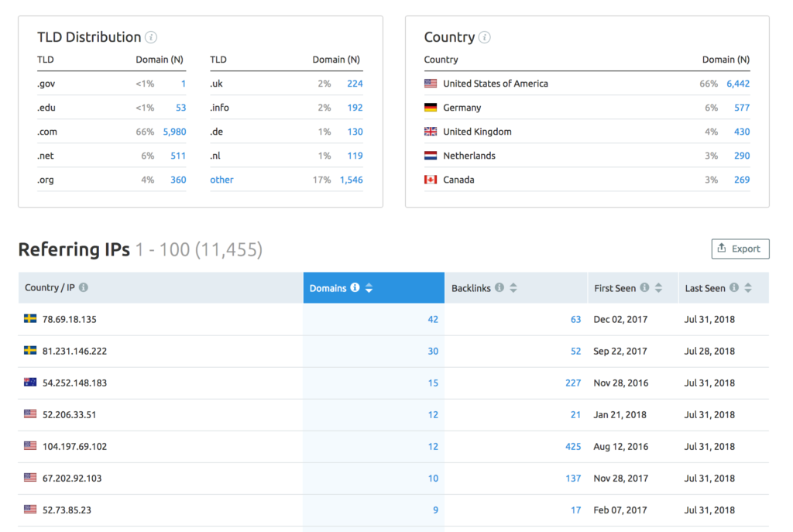
Task: Click the 'Jul 28, 2018' last seen date
Action: [709, 351]
